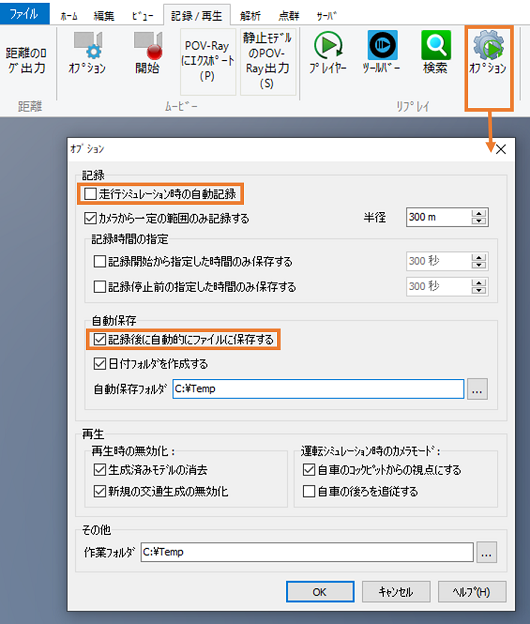Switch to the 解析 ribbon tab
Screen dimensions: 530x624
coord(251,16)
